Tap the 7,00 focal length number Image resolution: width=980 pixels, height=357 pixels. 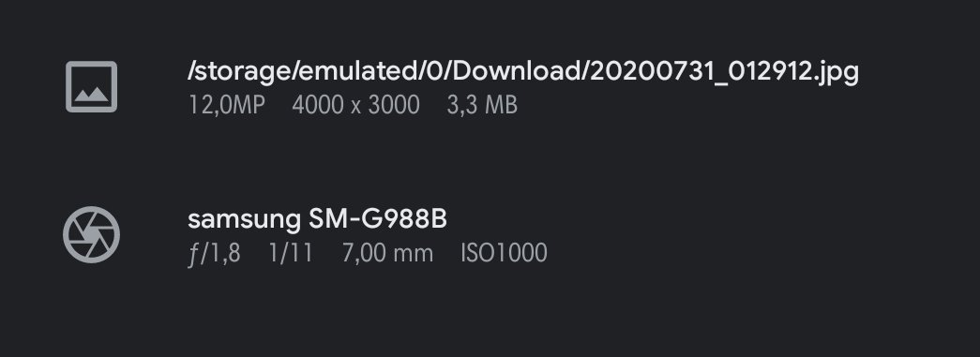[364, 253]
